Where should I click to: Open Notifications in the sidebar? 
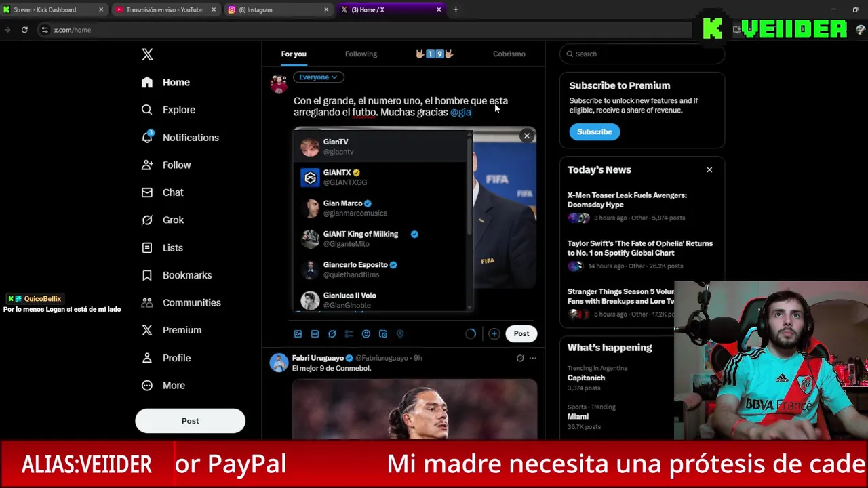click(180, 138)
